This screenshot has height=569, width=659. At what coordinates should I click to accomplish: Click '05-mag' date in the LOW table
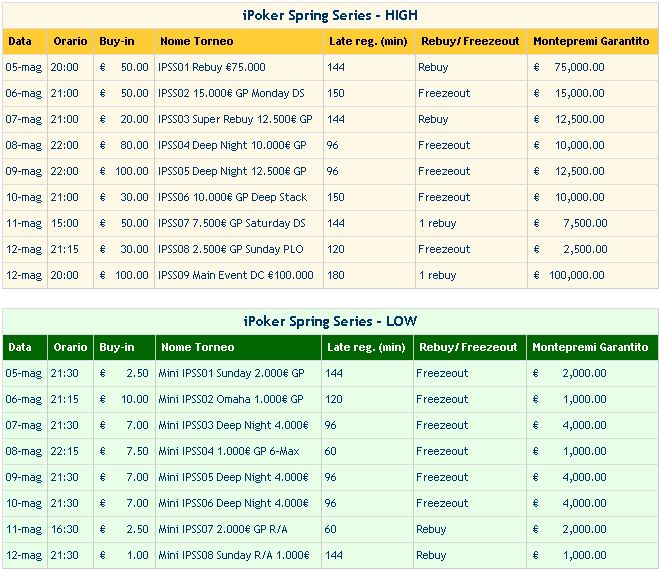(24, 373)
